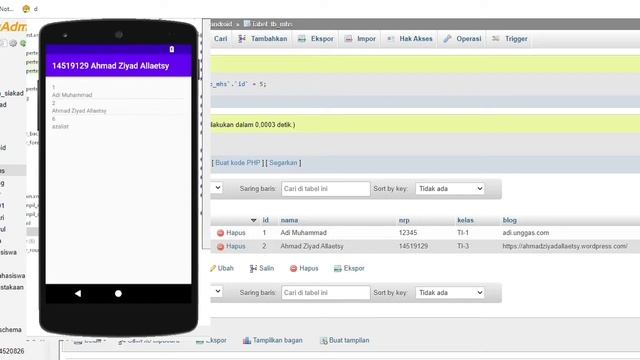640x360 pixels.
Task: Click Hapus for Ahmad Ziyad Allaetsy row
Action: point(236,246)
